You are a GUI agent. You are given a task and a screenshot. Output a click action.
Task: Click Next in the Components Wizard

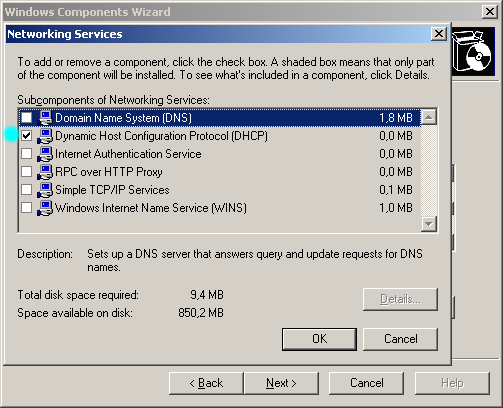(281, 383)
